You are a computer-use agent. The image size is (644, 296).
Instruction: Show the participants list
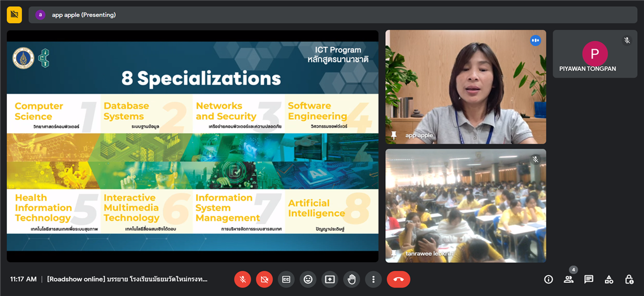[x=568, y=279]
